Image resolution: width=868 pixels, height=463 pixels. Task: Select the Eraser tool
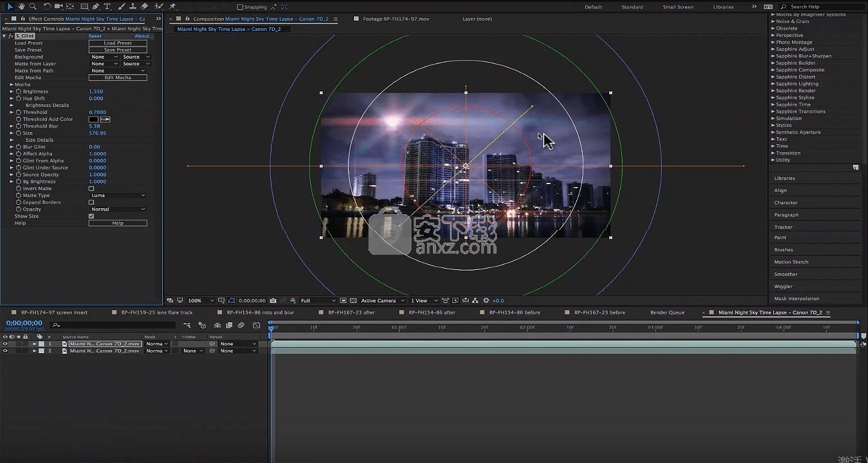point(144,6)
